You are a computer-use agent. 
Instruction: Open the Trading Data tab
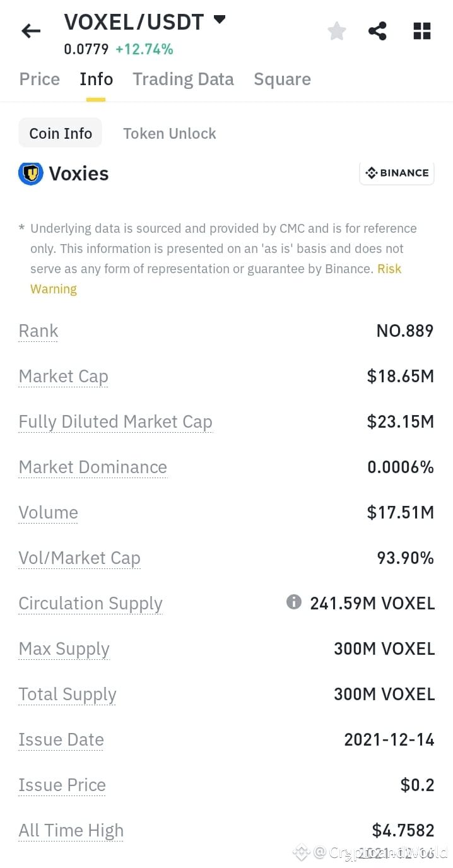point(183,79)
